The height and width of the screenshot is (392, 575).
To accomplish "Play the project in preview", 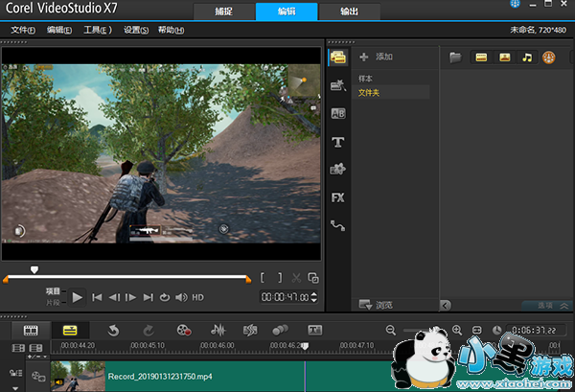I will (78, 297).
